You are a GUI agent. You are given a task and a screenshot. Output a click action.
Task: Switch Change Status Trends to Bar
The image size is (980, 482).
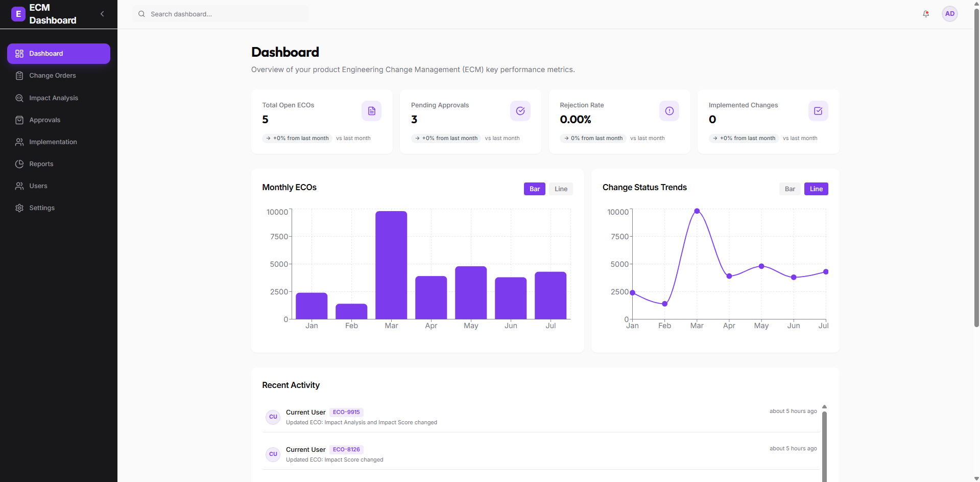tap(790, 189)
